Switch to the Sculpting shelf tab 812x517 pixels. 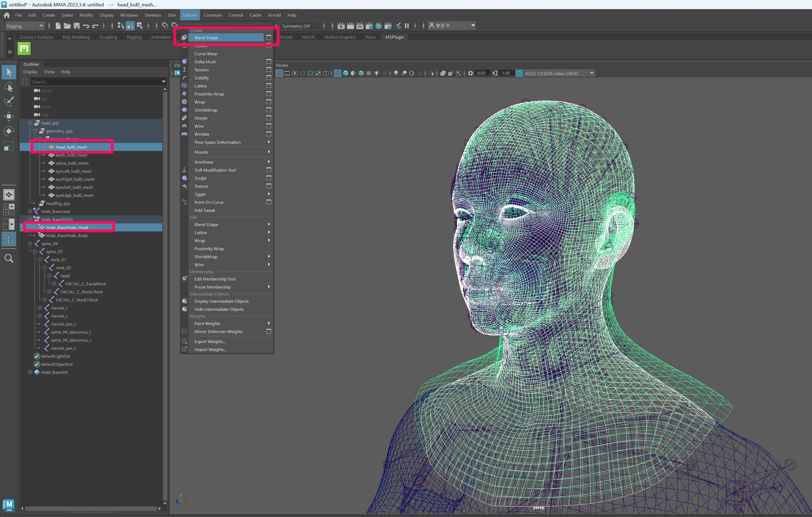(108, 37)
